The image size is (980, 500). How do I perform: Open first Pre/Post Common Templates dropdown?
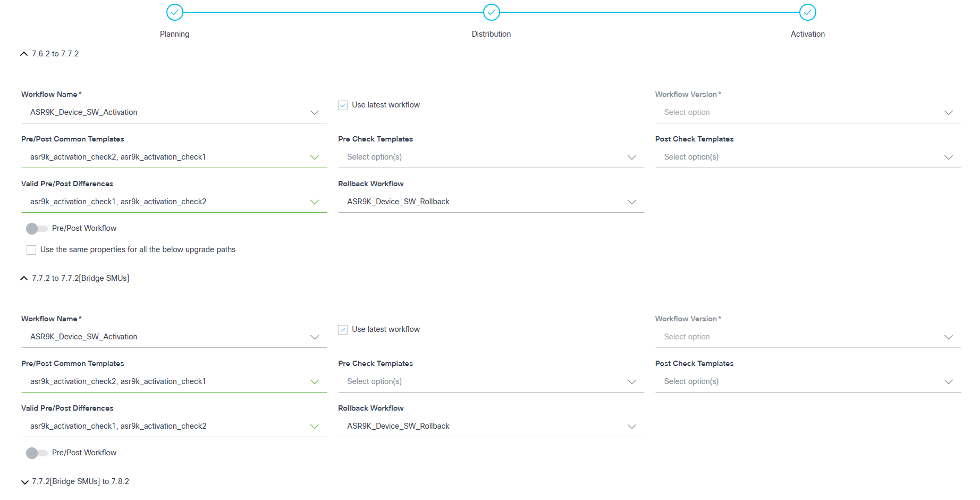point(173,157)
